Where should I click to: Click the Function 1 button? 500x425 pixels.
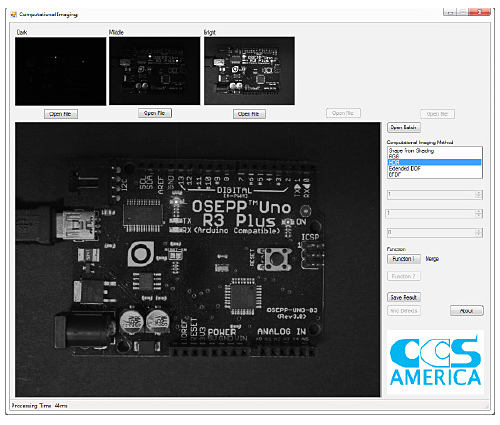pyautogui.click(x=404, y=259)
